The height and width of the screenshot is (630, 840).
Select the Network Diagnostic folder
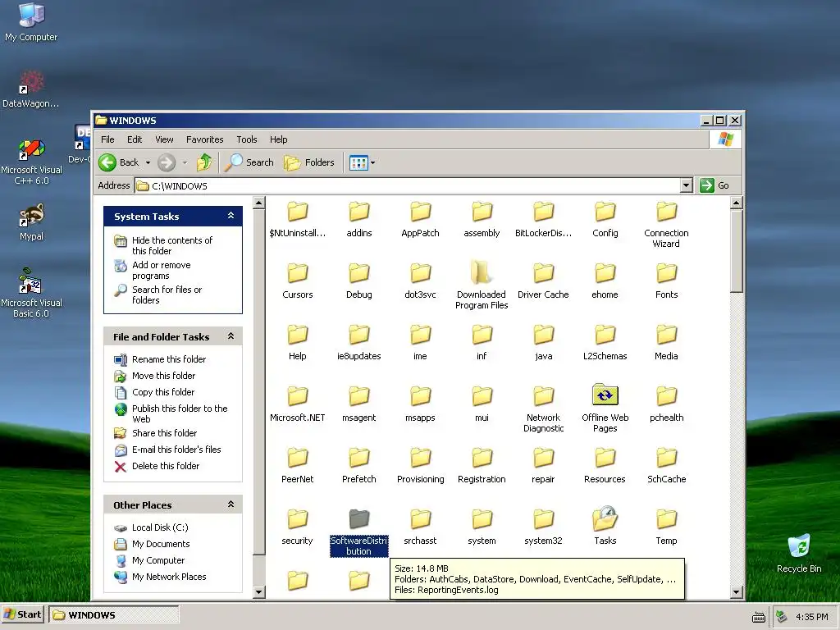point(543,409)
